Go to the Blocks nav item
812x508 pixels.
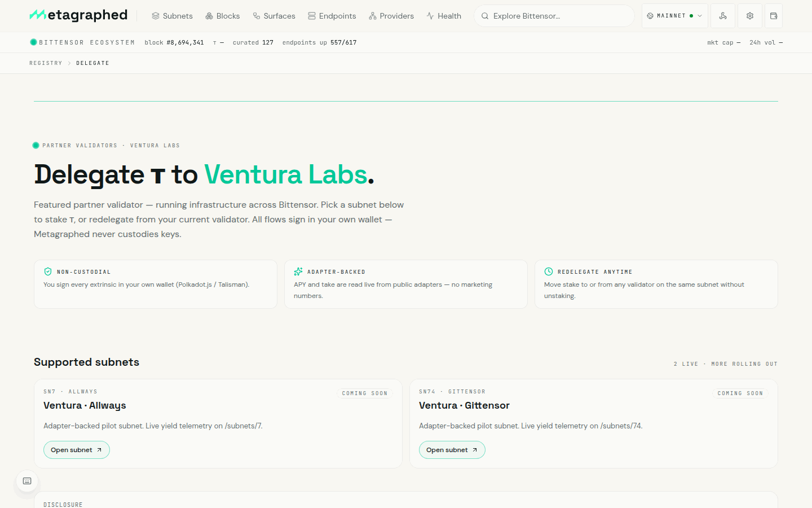tap(223, 16)
